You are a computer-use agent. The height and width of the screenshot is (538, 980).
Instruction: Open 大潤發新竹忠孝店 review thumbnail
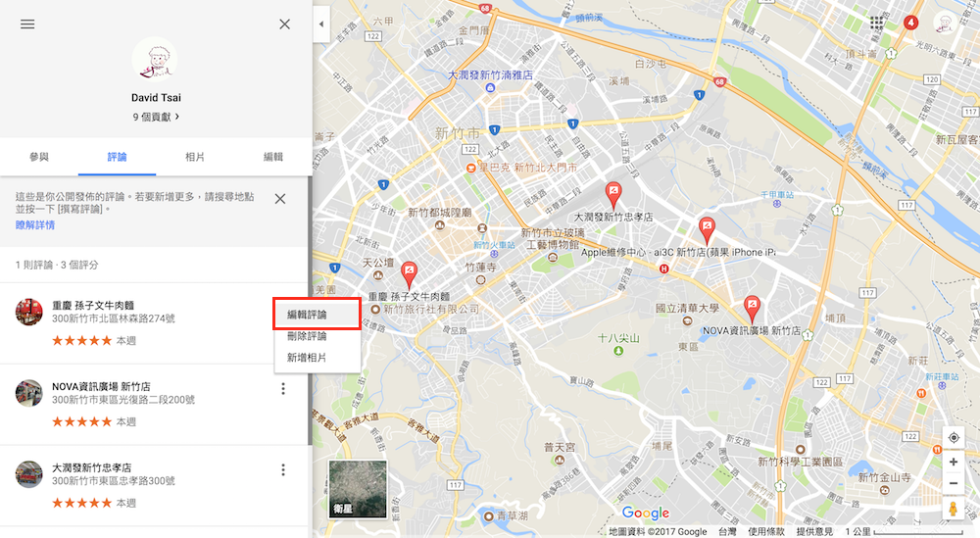28,474
